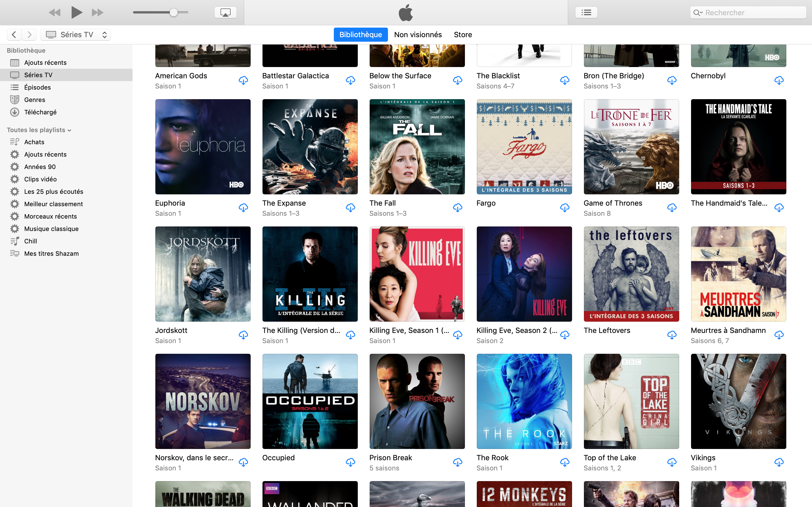This screenshot has height=507, width=812.
Task: Open the Store tab
Action: 463,35
